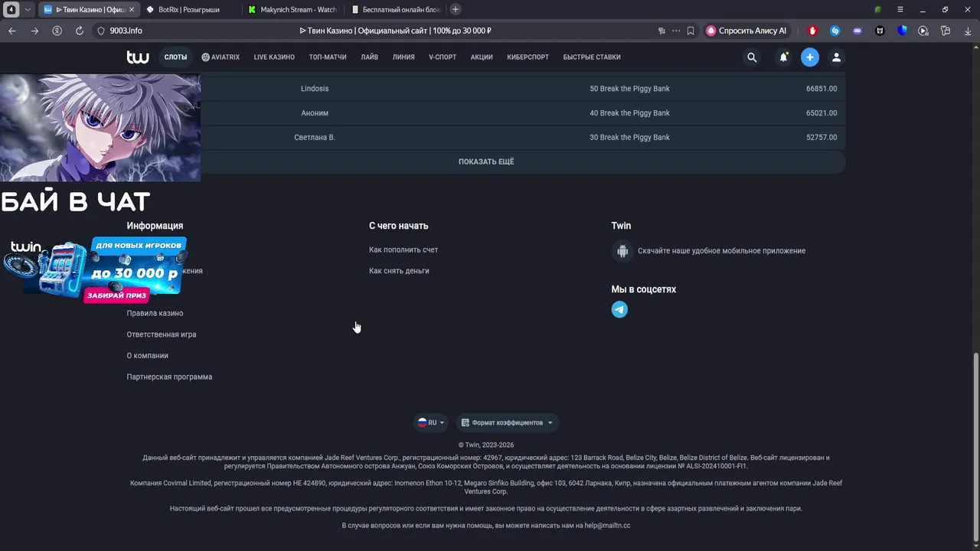Switch to the BotRix Розыгрыши tab

[x=188, y=10]
